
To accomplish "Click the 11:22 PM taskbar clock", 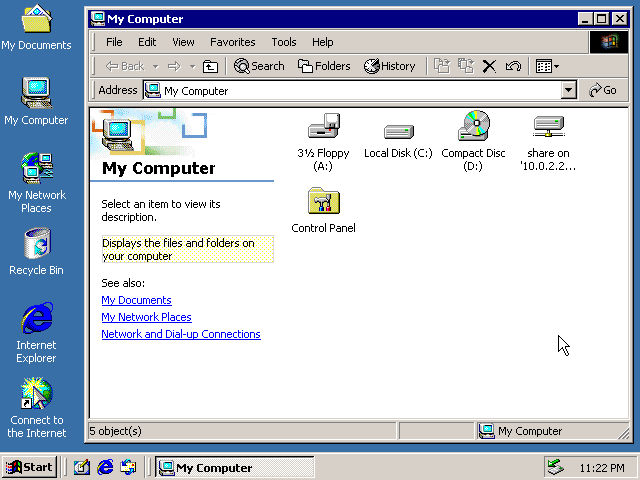I will (x=602, y=468).
